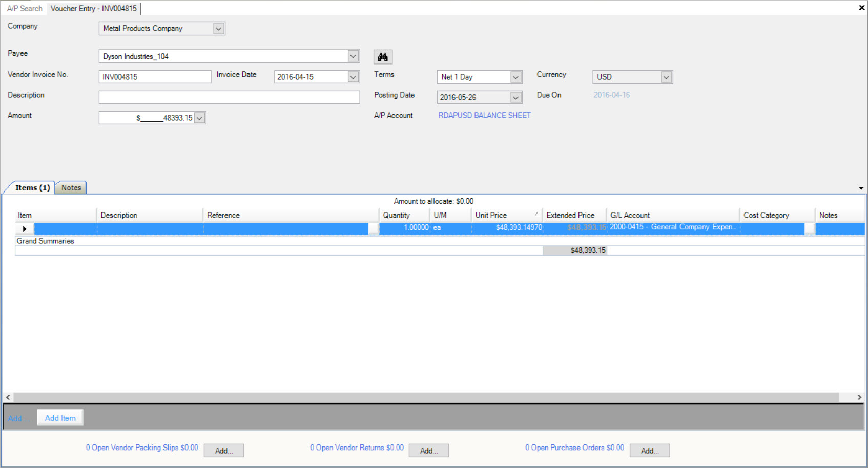The width and height of the screenshot is (868, 468).
Task: Click Add for Open Vendor Returns
Action: pyautogui.click(x=429, y=451)
